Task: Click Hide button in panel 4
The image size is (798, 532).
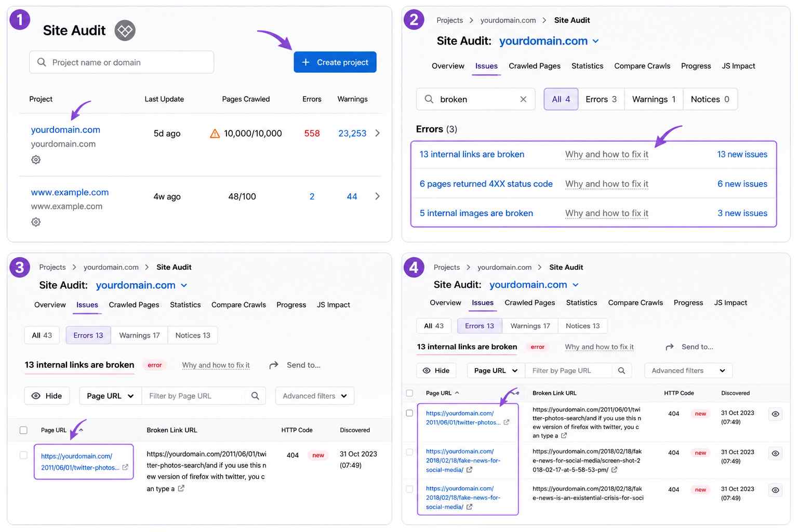Action: (436, 370)
